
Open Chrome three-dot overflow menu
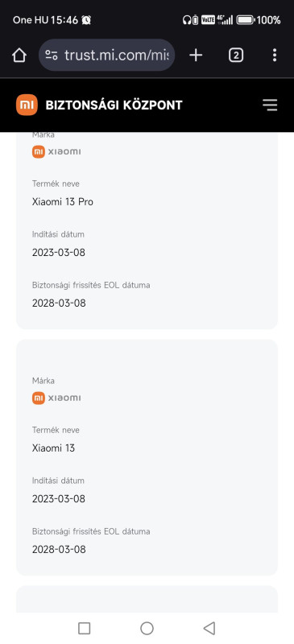(x=275, y=55)
